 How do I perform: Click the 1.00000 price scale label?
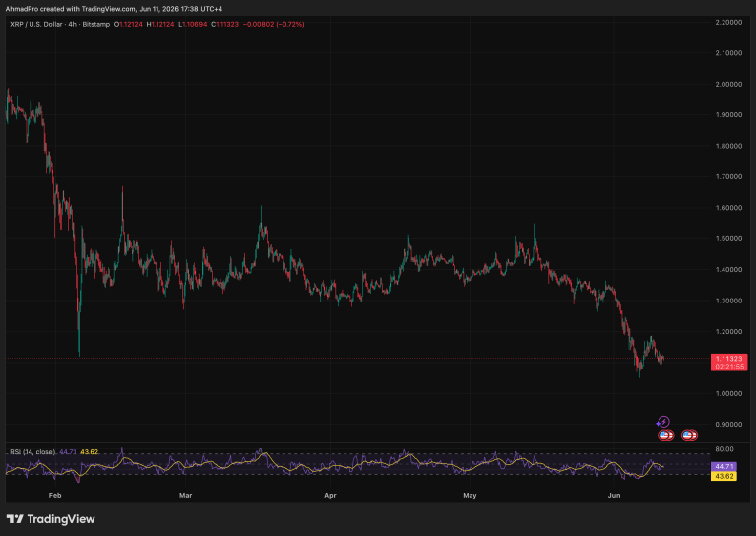click(x=728, y=393)
